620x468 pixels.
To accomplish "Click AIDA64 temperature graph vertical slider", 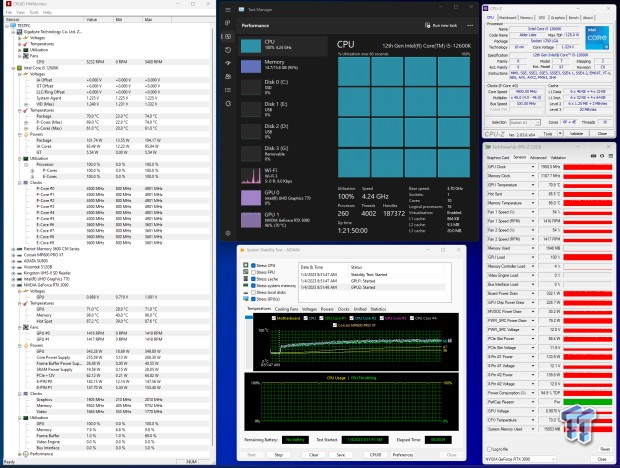I will [x=248, y=317].
